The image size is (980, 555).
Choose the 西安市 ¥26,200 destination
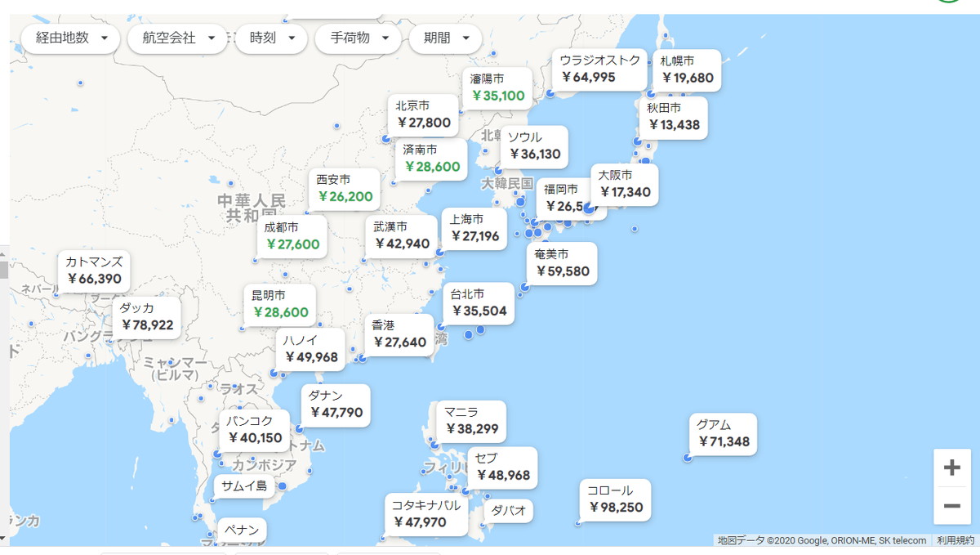tap(345, 189)
